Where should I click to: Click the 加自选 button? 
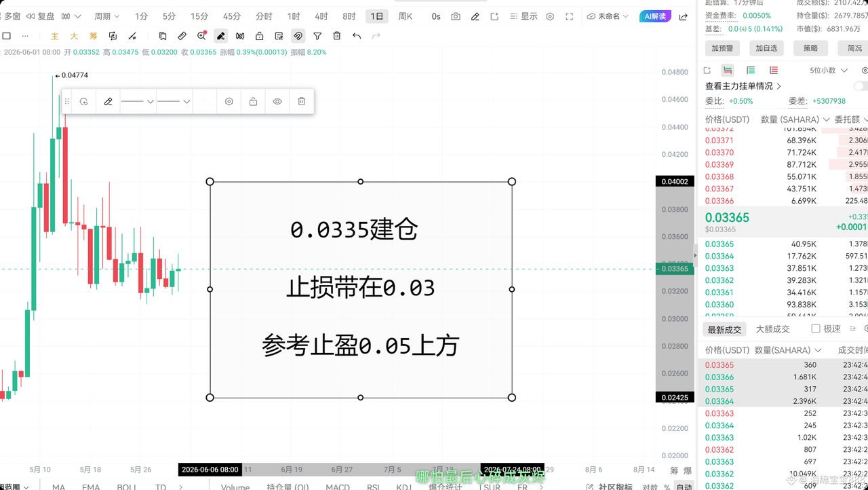[766, 48]
